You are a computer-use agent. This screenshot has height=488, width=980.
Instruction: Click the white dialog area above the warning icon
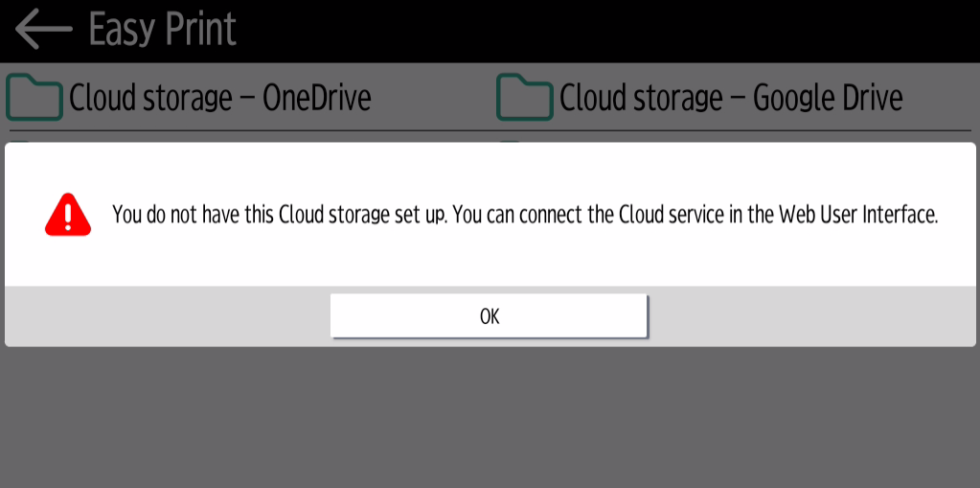pyautogui.click(x=67, y=166)
